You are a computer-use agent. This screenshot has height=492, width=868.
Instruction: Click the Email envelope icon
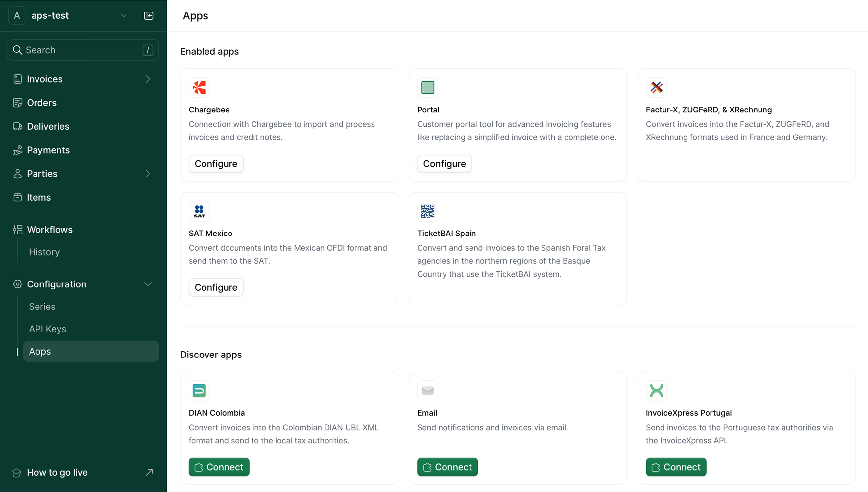pos(427,391)
